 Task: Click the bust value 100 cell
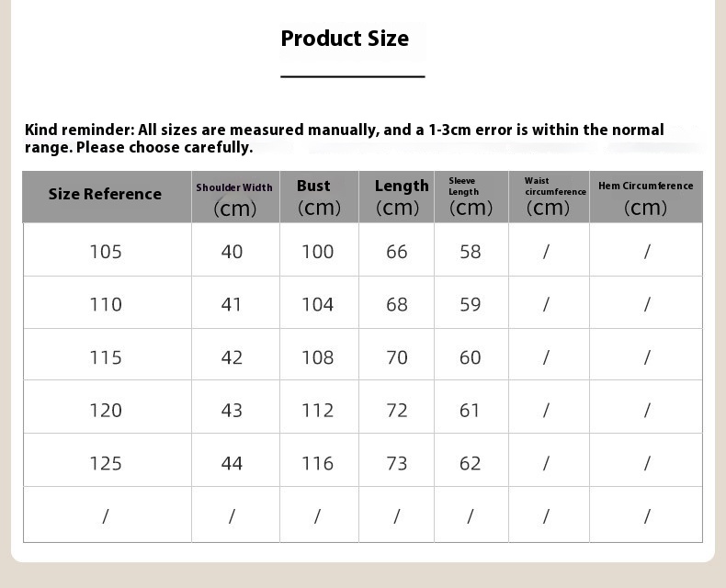click(x=318, y=252)
